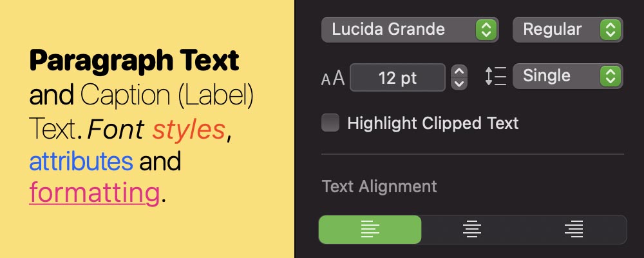Screen dimensions: 644x258
Task: Select right text alignment
Action: click(x=573, y=229)
